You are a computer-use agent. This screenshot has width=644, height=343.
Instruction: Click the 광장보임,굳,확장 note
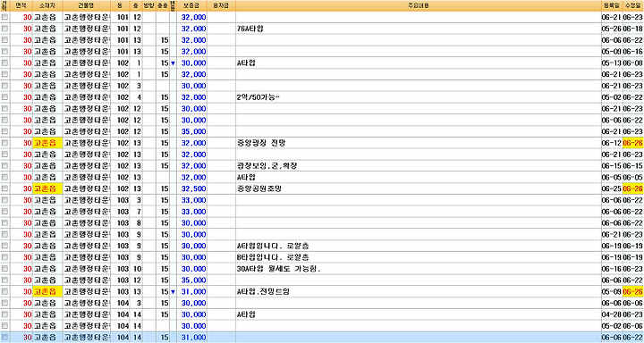267,166
